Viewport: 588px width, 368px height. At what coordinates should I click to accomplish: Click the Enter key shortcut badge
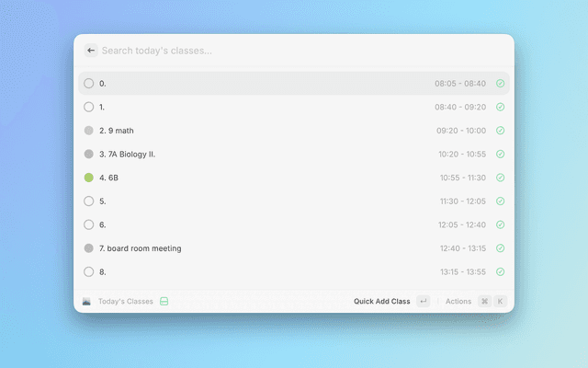click(423, 301)
